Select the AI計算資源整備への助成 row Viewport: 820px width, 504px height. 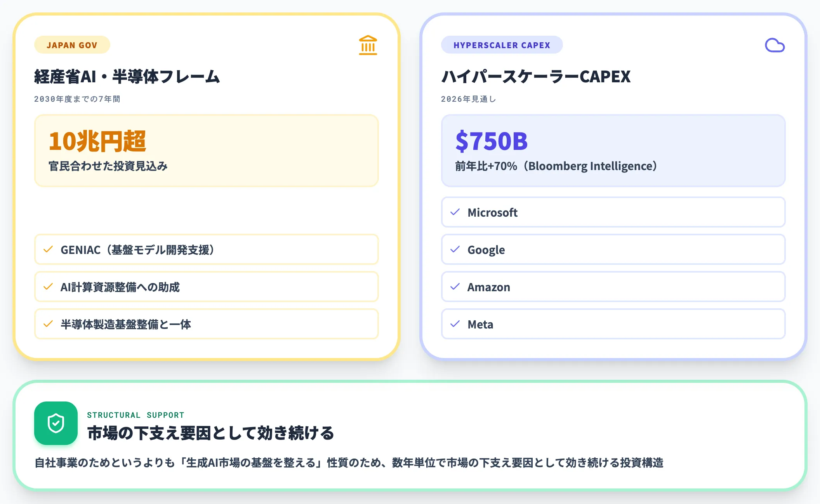(x=207, y=287)
